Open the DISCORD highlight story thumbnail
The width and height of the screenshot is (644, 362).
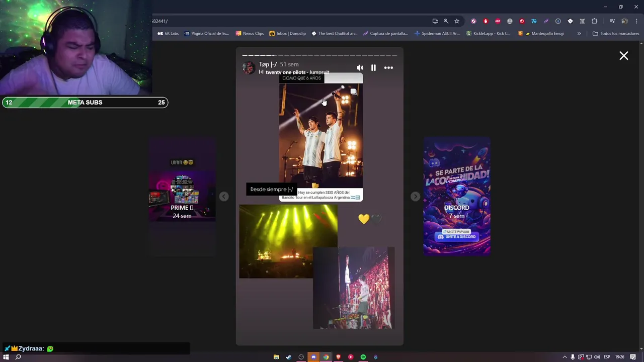coord(457,196)
